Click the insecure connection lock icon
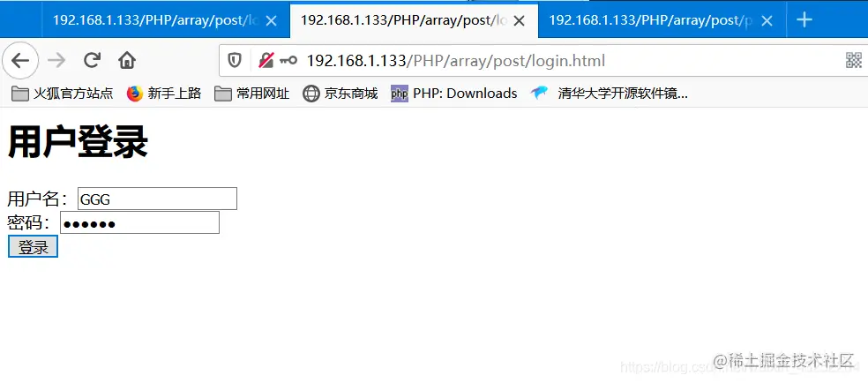 (x=266, y=60)
